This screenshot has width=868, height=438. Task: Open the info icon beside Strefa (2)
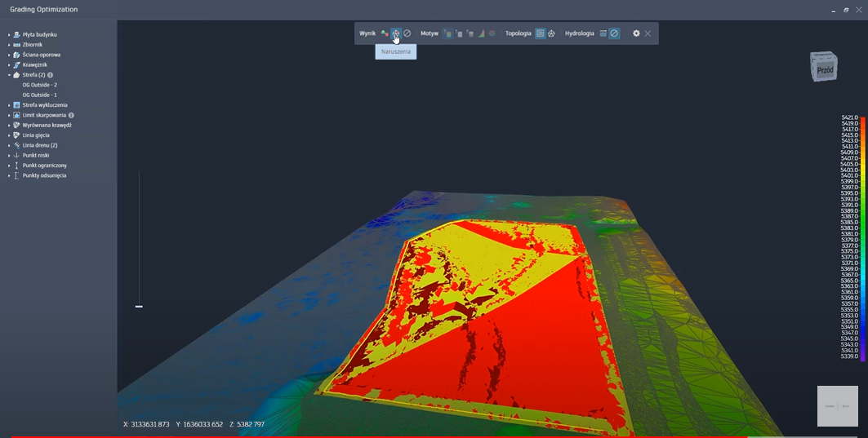tap(51, 75)
